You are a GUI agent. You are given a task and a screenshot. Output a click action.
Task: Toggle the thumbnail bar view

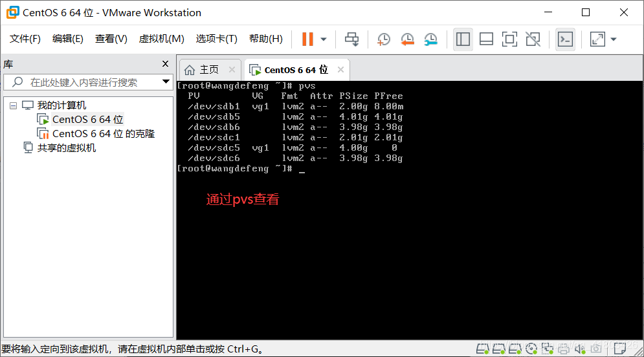point(486,39)
